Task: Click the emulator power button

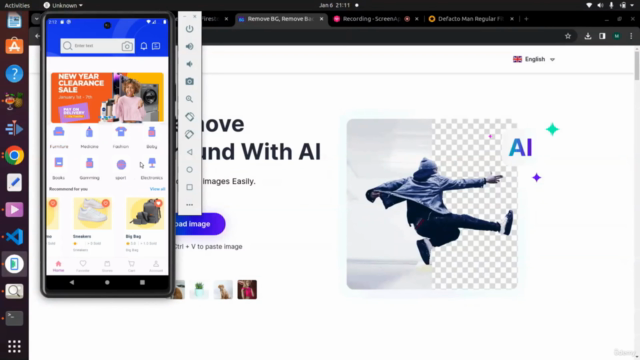Action: point(189,29)
